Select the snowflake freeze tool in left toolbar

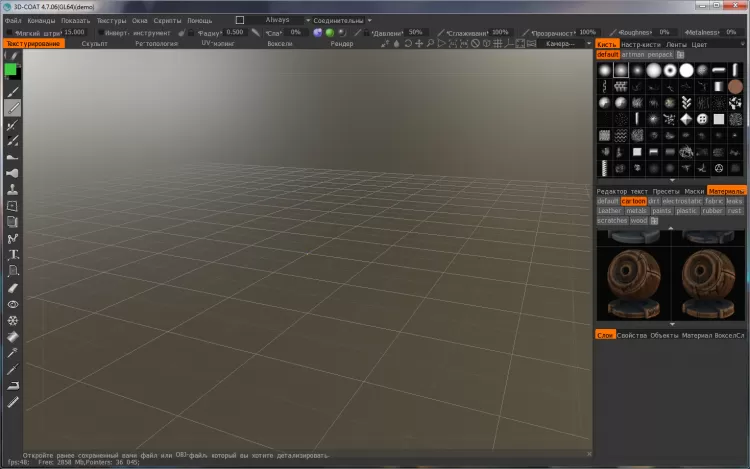click(x=13, y=320)
